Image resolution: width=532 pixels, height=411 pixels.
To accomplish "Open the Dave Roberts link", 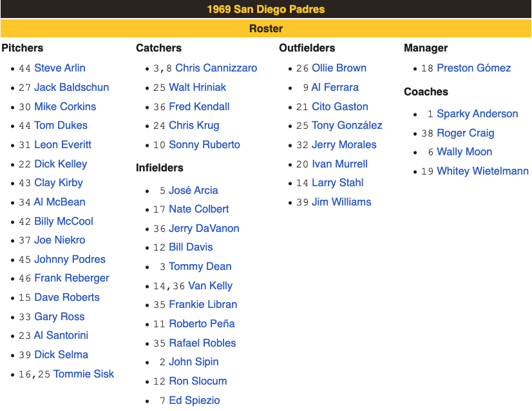I will 67,298.
